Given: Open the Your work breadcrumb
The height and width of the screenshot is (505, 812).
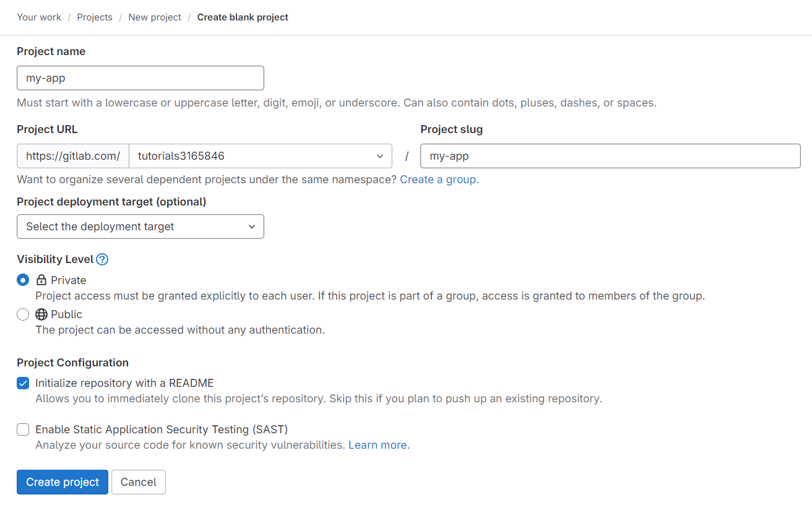Looking at the screenshot, I should [38, 17].
